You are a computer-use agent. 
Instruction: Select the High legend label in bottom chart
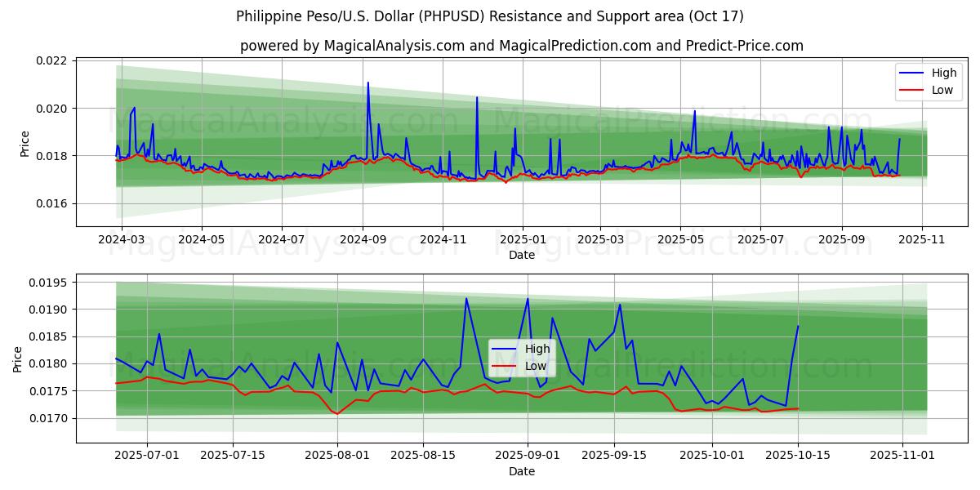tap(537, 349)
